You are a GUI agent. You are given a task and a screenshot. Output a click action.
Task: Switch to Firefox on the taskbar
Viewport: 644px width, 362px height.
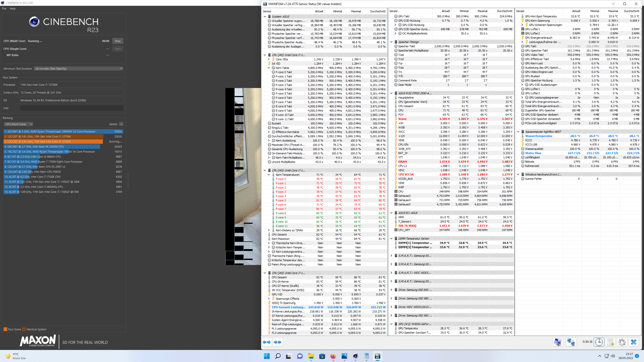point(333,356)
